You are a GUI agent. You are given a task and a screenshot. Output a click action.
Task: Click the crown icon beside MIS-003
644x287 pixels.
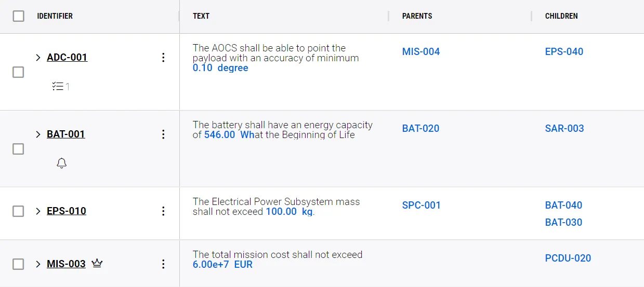pyautogui.click(x=97, y=264)
